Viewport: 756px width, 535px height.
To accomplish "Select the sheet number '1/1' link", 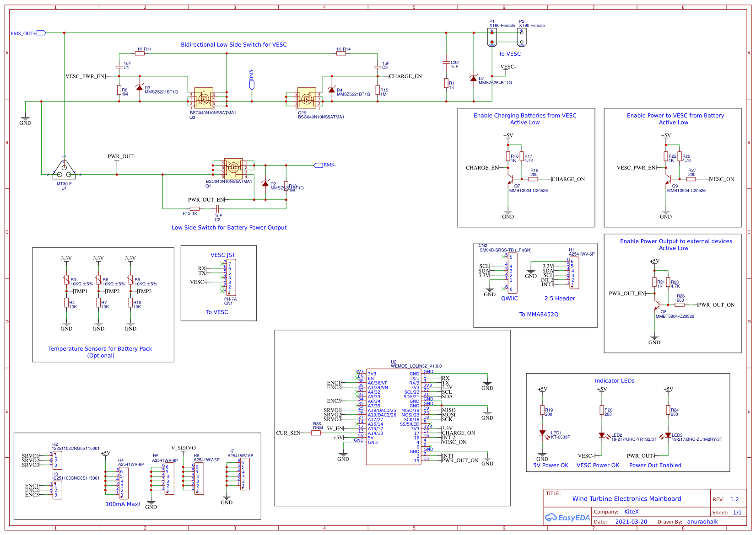I will tap(737, 512).
